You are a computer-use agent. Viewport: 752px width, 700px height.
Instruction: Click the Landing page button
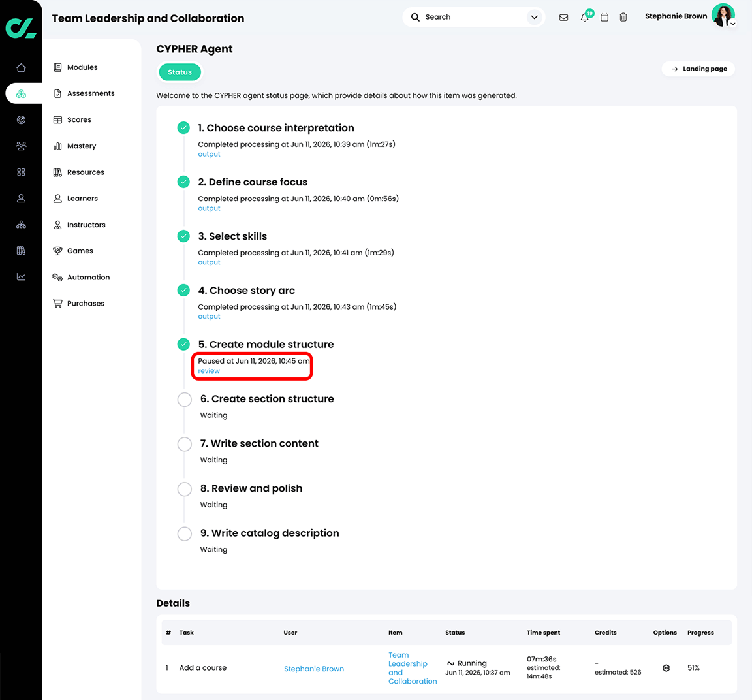point(698,69)
